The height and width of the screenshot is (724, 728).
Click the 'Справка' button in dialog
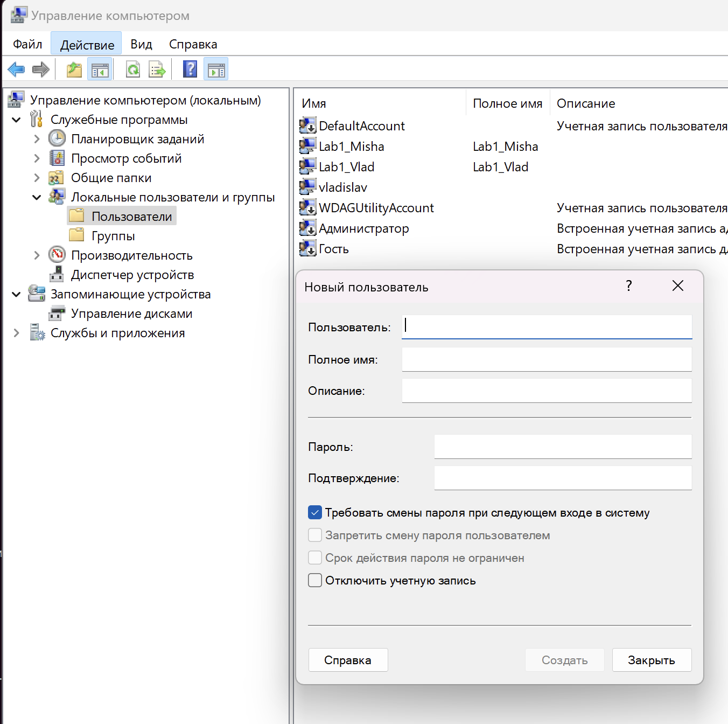click(x=348, y=660)
